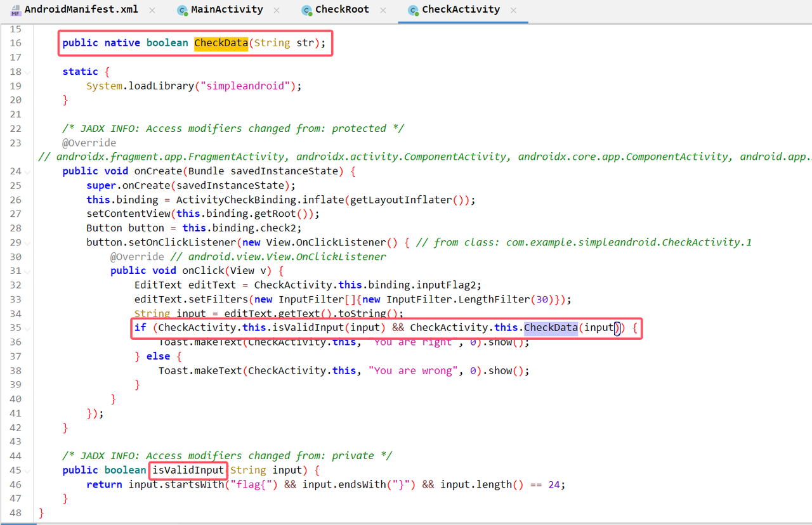Jump to highlighted CheckData native method declaration
812x525 pixels.
pyautogui.click(x=221, y=43)
